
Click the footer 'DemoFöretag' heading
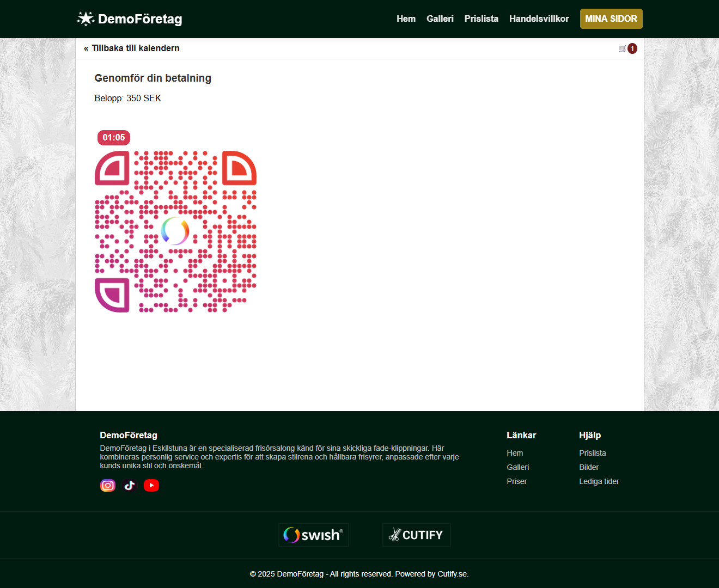pos(129,435)
